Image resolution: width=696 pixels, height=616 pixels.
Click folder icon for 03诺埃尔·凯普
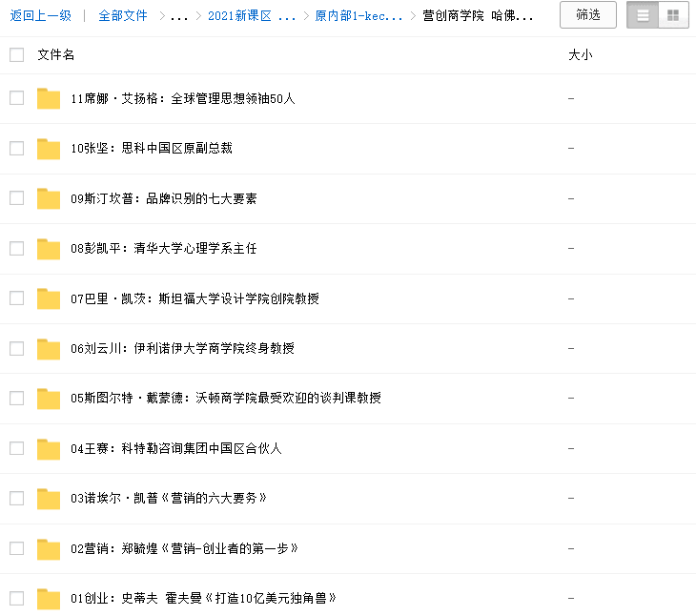49,499
